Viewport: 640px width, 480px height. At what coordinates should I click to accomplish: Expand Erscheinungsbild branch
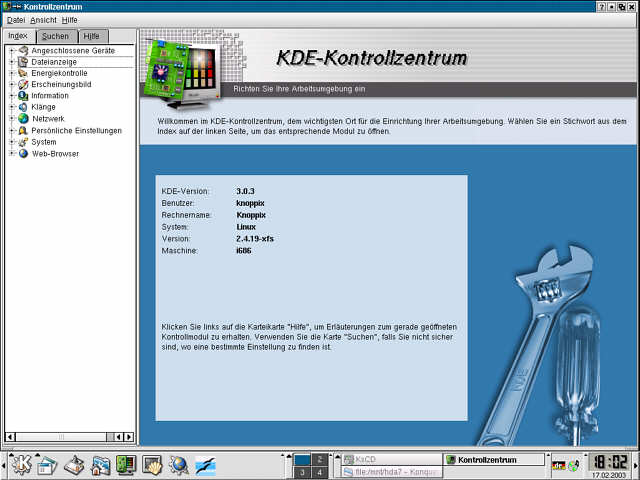pyautogui.click(x=12, y=84)
